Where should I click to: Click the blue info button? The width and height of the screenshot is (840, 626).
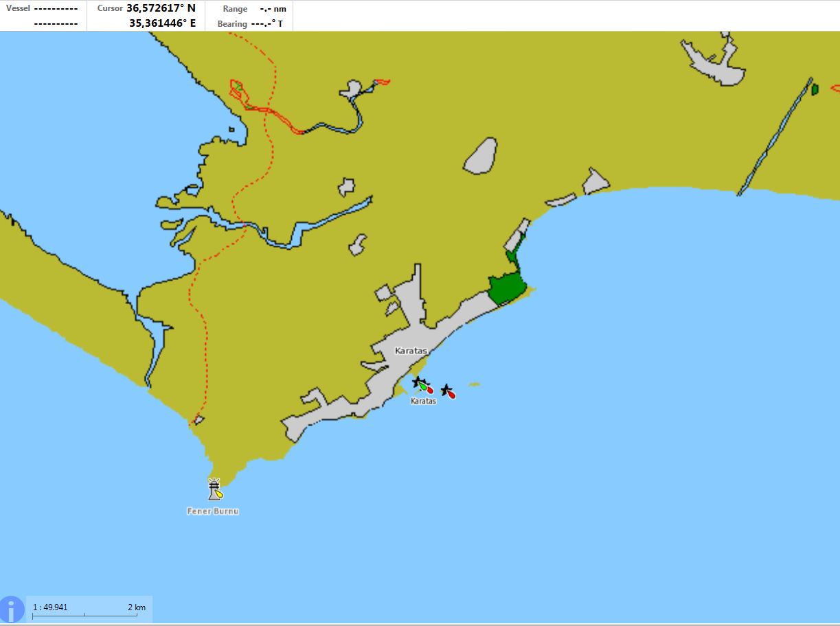[x=12, y=610]
